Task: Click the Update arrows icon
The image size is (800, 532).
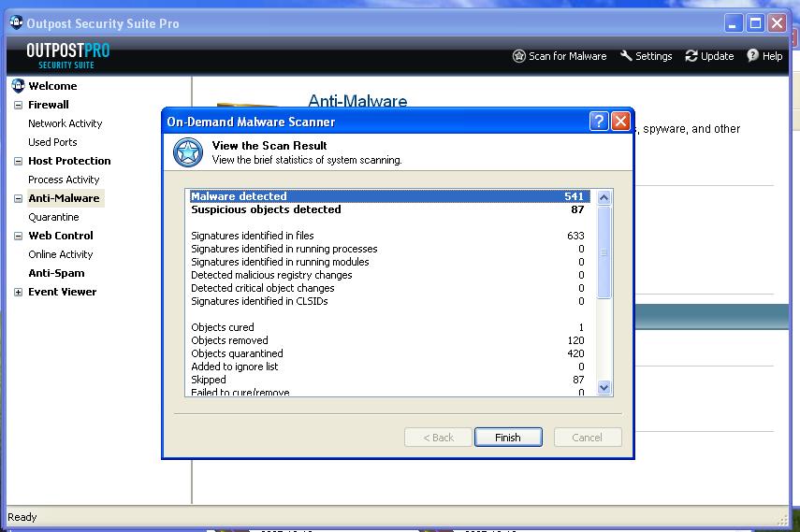Action: pos(691,56)
